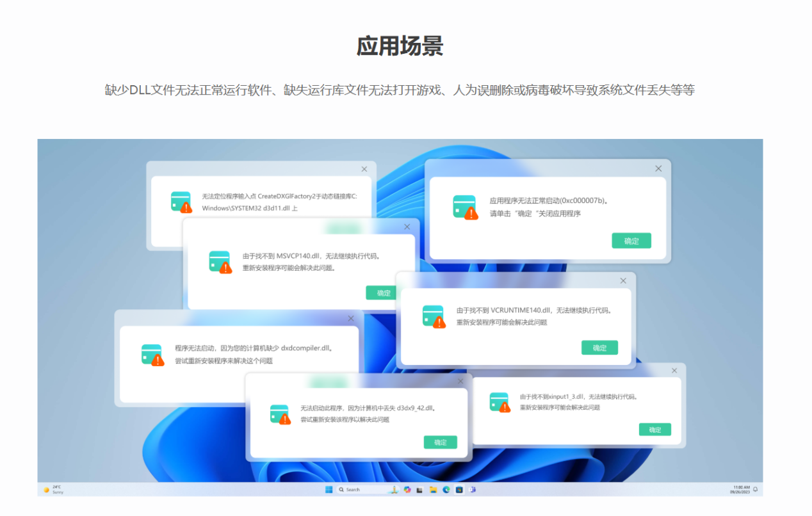The image size is (812, 516).
Task: Click the warning icon in the d3dx9_42.dll dialog
Action: click(x=280, y=415)
